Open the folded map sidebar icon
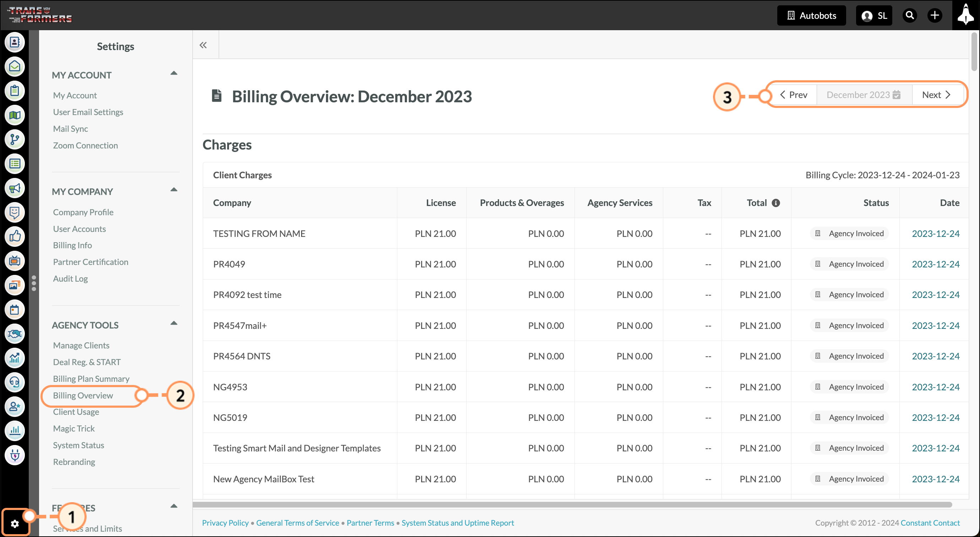Image resolution: width=980 pixels, height=537 pixels. click(15, 115)
